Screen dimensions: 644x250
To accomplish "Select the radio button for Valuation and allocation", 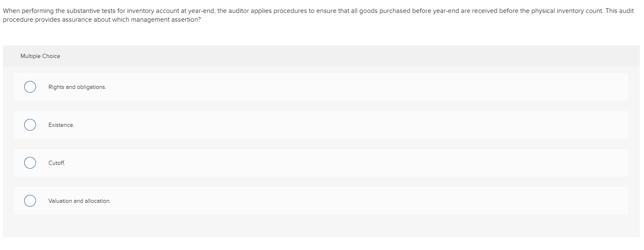I will coord(30,200).
